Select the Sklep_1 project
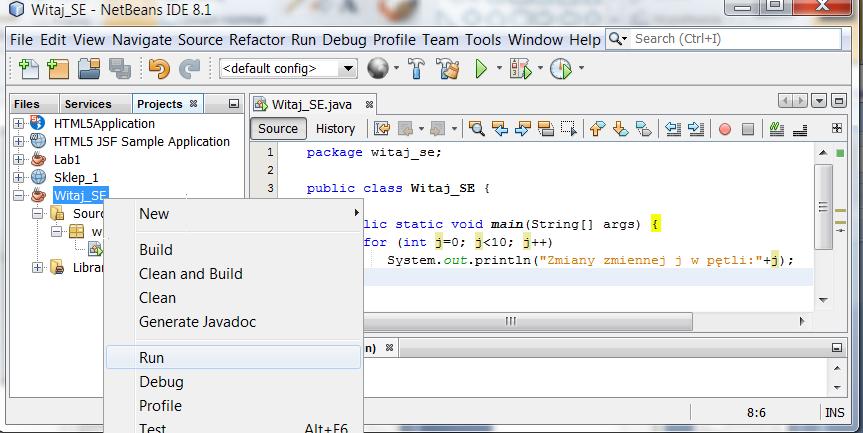The width and height of the screenshot is (863, 433). point(76,178)
